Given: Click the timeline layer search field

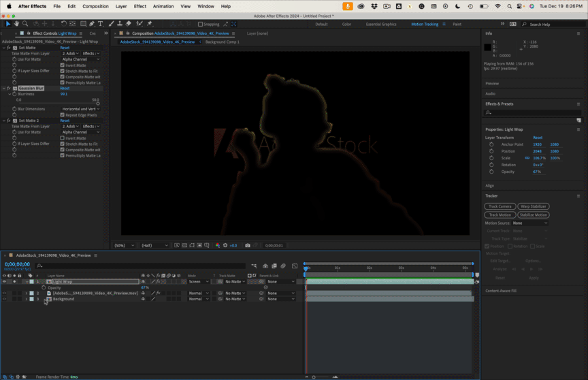Looking at the screenshot, I should 141,266.
